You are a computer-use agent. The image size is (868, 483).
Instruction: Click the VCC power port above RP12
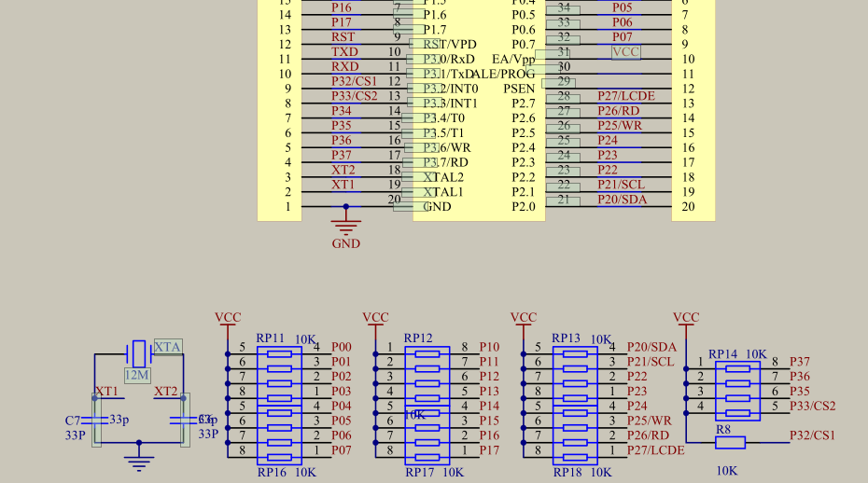[375, 324]
